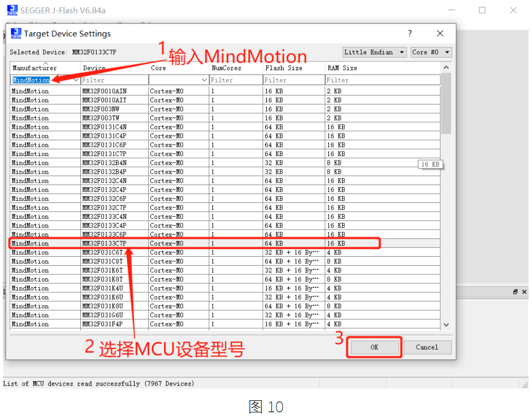This screenshot has width=532, height=419.
Task: Maximize the J-Flash main window
Action: tap(482, 10)
